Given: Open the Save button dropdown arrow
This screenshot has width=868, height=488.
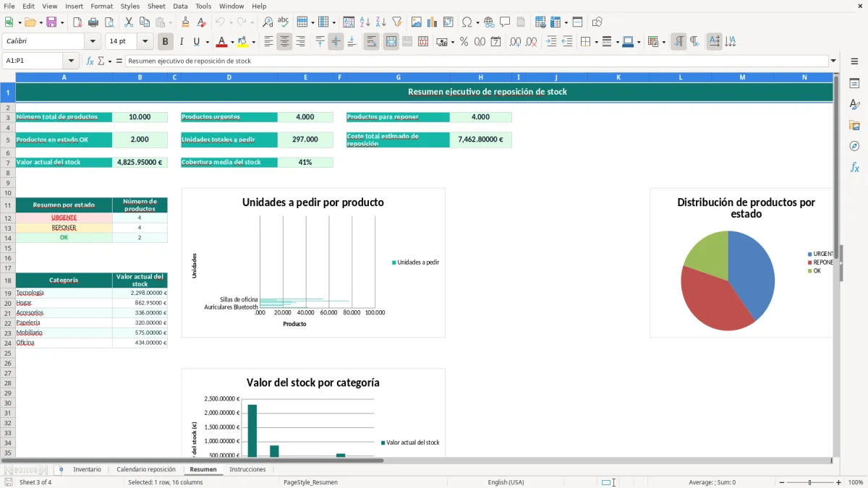Looking at the screenshot, I should pyautogui.click(x=61, y=22).
